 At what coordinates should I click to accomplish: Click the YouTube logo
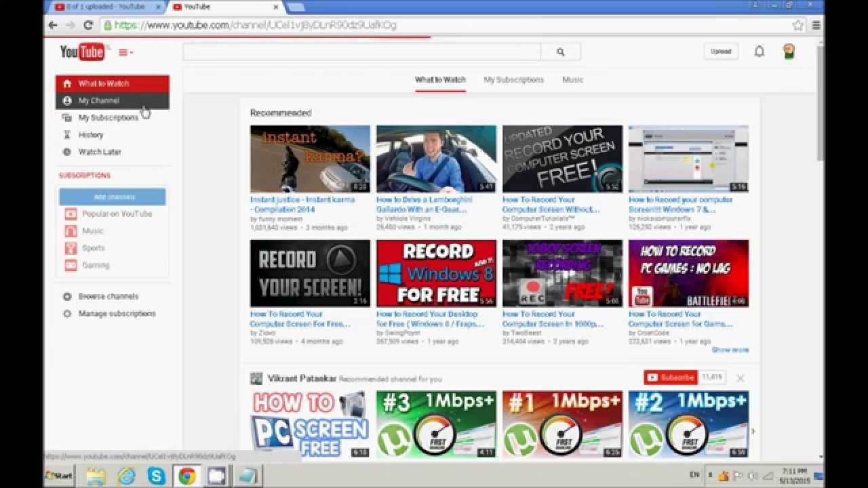pyautogui.click(x=81, y=52)
